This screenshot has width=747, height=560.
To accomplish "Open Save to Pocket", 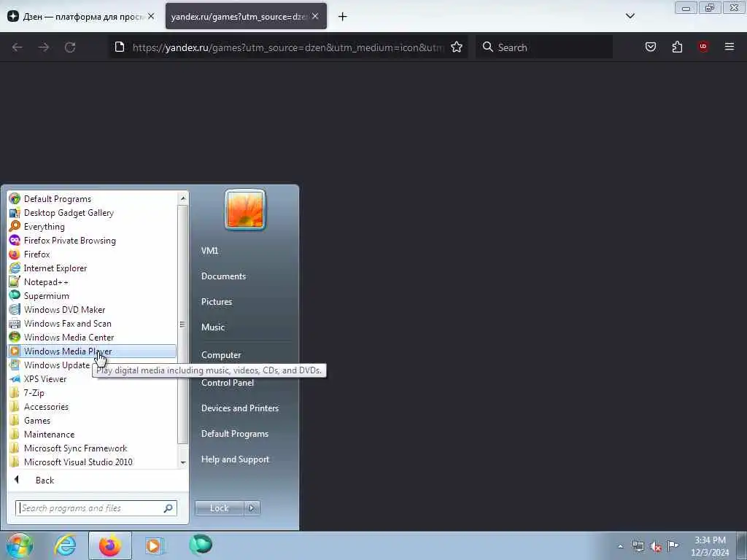I will point(650,47).
